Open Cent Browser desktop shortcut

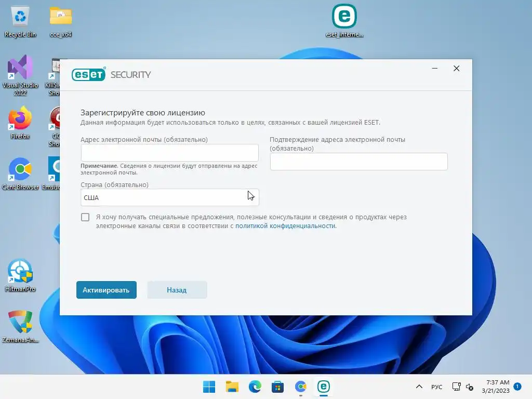(20, 174)
